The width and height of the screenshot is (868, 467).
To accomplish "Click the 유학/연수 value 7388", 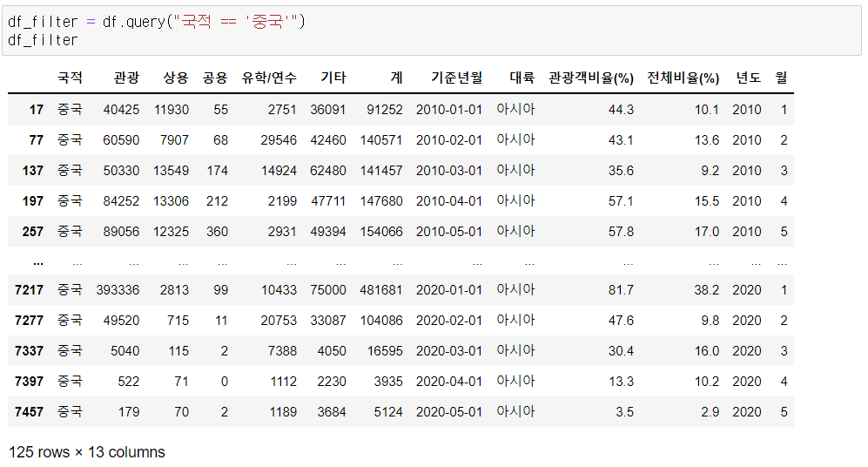I will [x=282, y=350].
